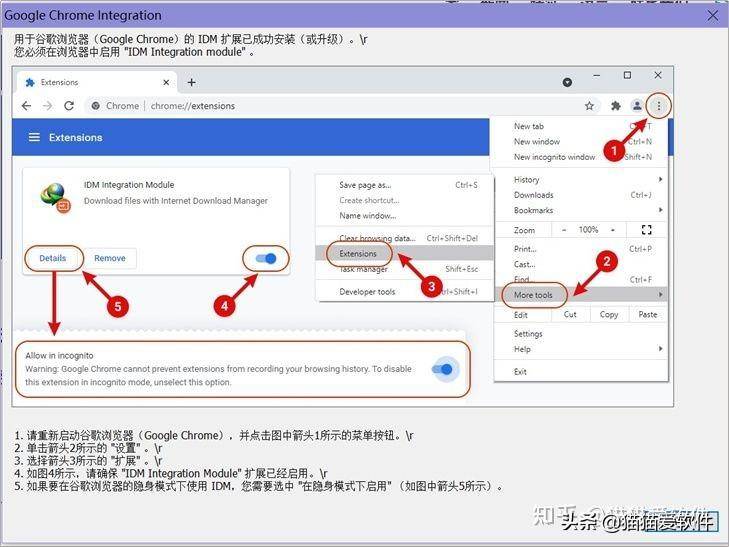Image resolution: width=729 pixels, height=547 pixels.
Task: Select Print... menu item
Action: pos(581,249)
